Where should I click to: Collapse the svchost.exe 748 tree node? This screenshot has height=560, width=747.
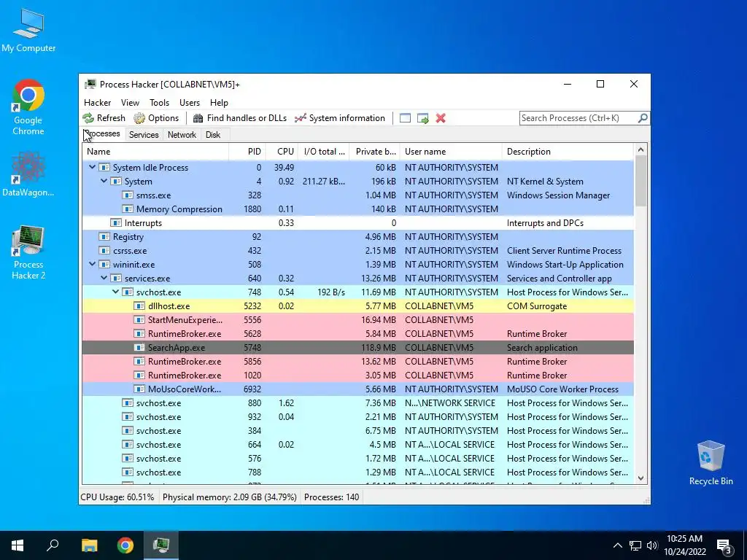(x=116, y=292)
